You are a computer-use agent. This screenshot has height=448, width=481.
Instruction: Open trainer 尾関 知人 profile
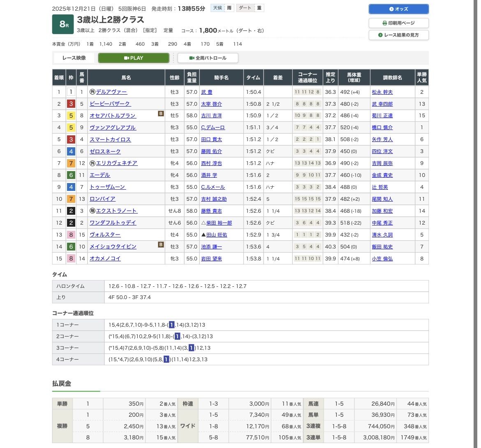382,199
